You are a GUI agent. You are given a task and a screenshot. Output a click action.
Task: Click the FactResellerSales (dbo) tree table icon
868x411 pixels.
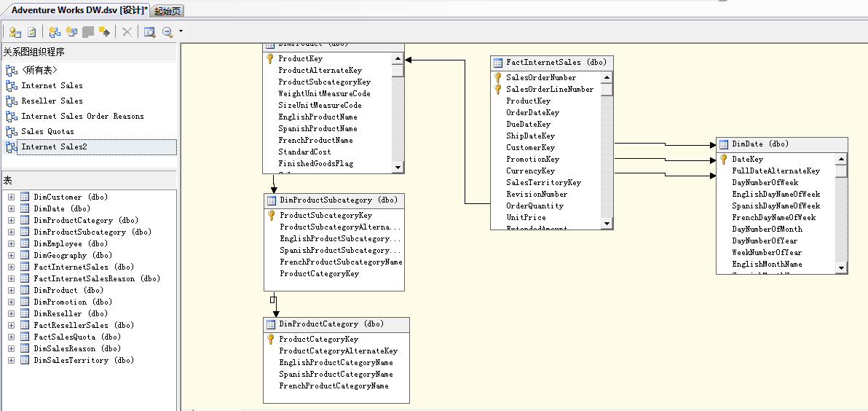(x=25, y=324)
